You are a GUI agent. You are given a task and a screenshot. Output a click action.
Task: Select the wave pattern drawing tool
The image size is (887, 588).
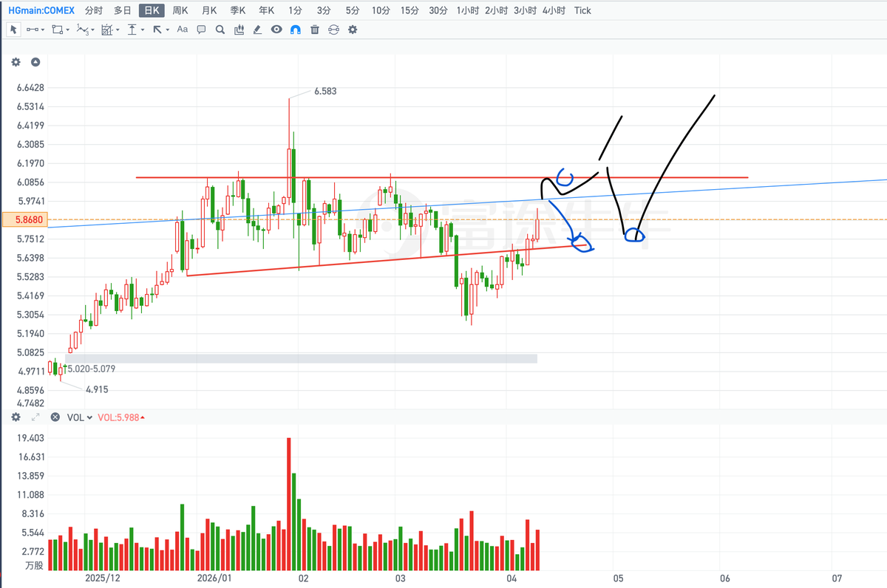point(82,30)
